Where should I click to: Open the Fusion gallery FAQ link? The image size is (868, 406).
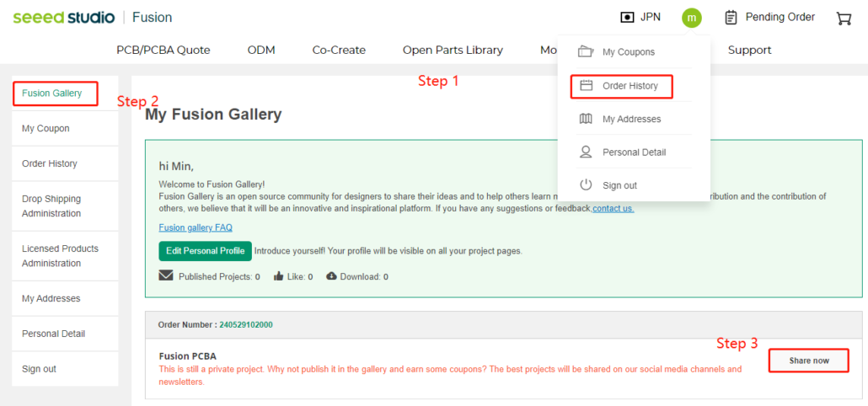click(196, 227)
